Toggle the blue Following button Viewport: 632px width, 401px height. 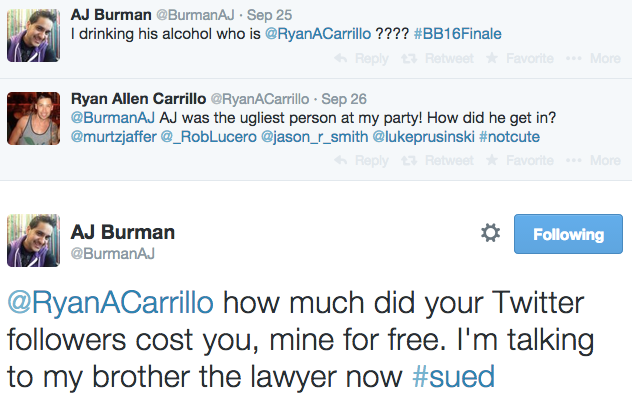567,235
